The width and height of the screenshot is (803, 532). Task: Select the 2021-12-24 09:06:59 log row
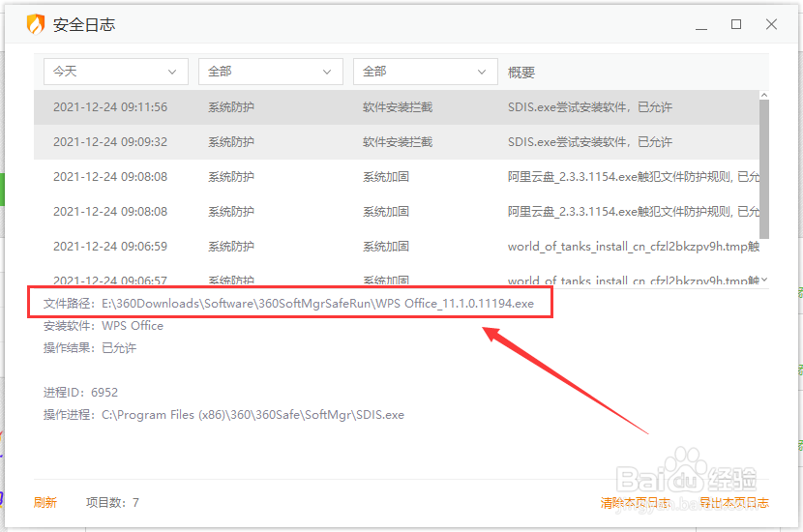pyautogui.click(x=397, y=247)
